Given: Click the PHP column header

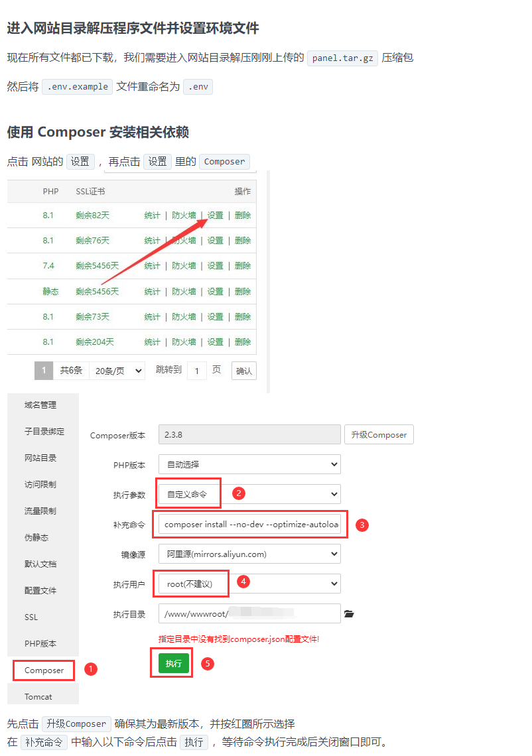Looking at the screenshot, I should click(x=50, y=192).
